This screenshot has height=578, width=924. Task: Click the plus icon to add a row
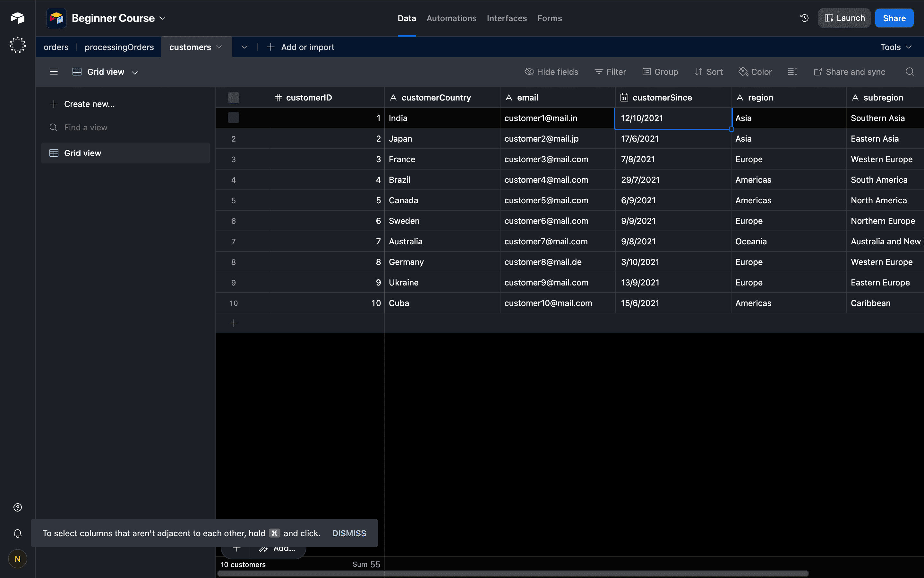pos(234,323)
